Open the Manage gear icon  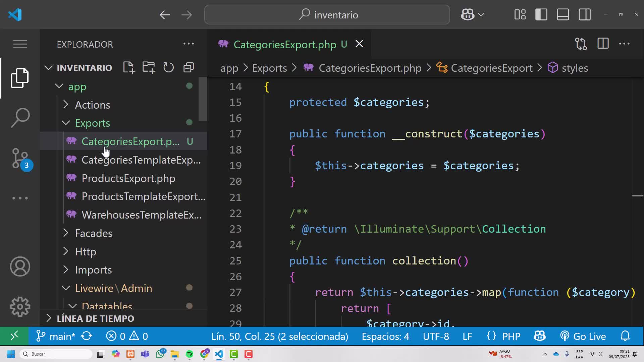pos(20,307)
